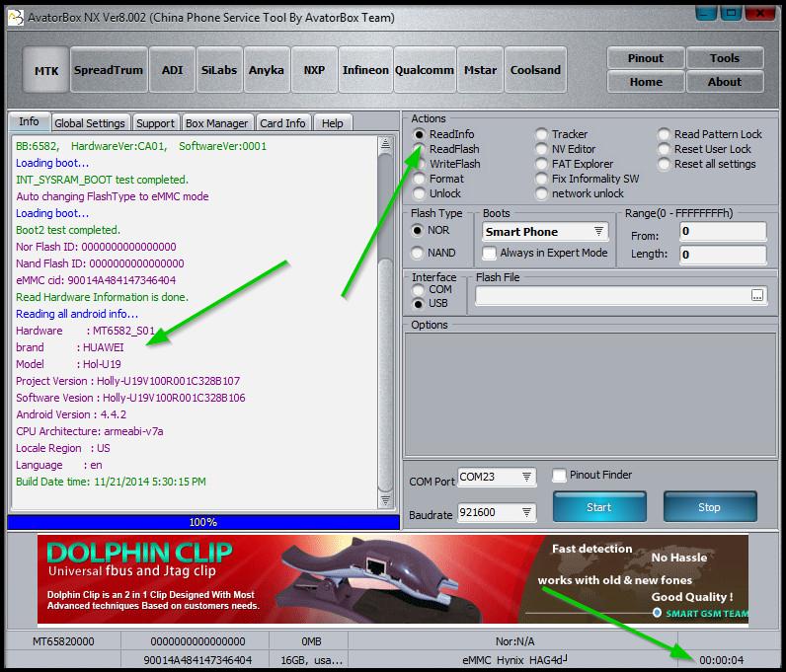
Task: Click the MT65820000 status bar entry
Action: click(x=63, y=641)
